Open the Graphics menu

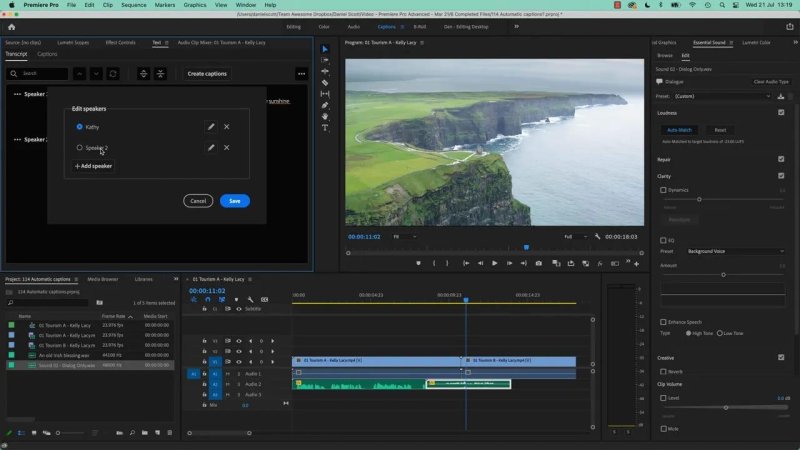(x=195, y=5)
